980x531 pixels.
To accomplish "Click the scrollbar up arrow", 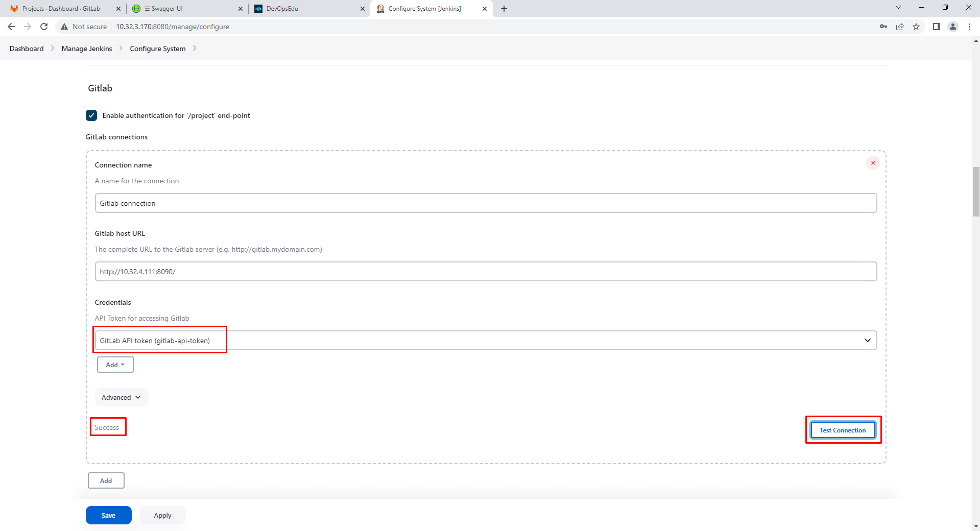I will 976,40.
